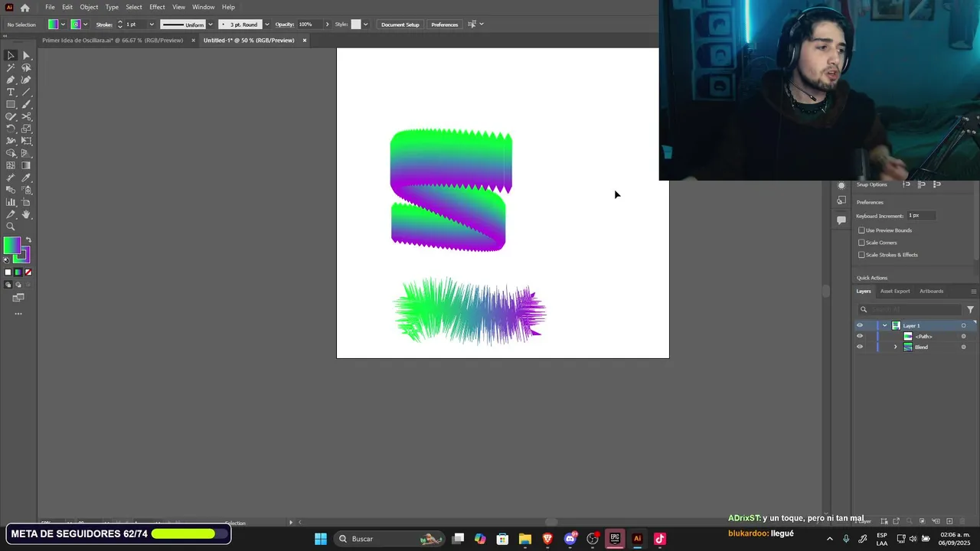The width and height of the screenshot is (980, 551).
Task: Swap fill and stroke colors
Action: pos(28,240)
